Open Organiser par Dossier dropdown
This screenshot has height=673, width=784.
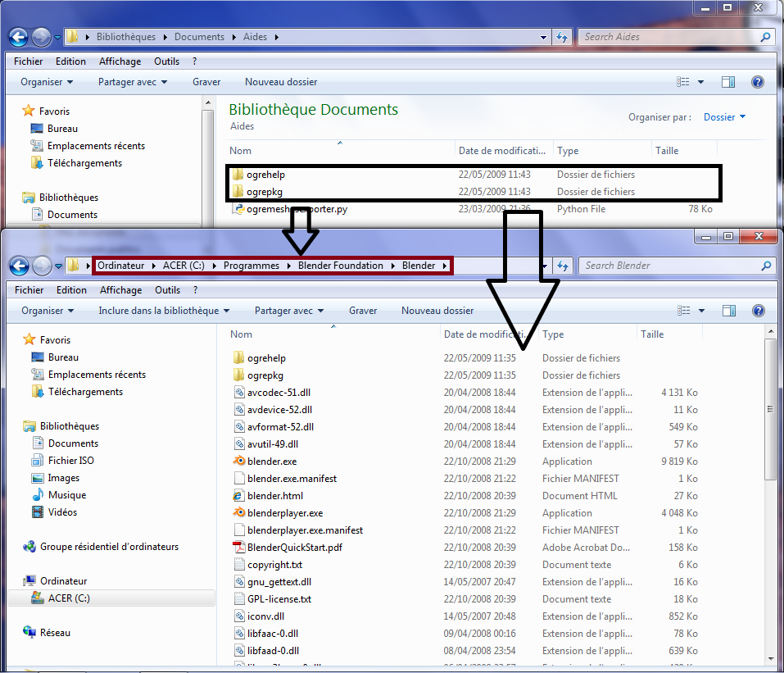[724, 117]
